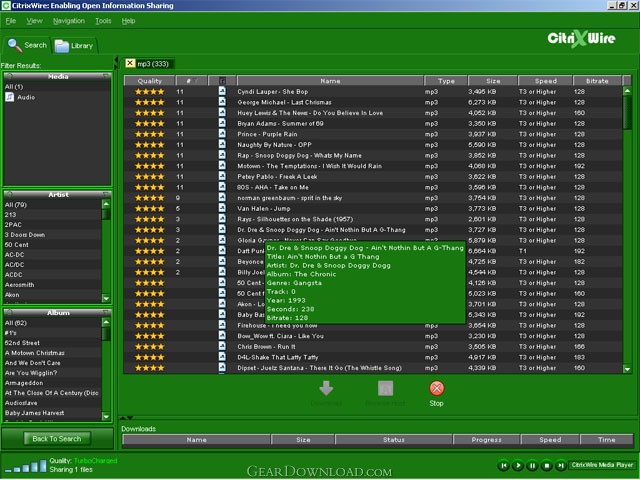Viewport: 640px width, 480px height.
Task: Click file icon for Cyndi Lauper - She Bop
Action: click(222, 91)
